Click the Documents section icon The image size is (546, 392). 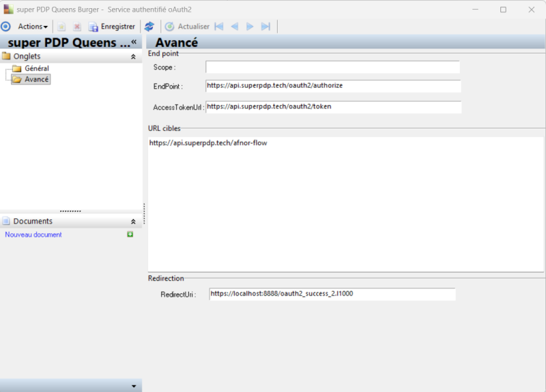(x=6, y=221)
